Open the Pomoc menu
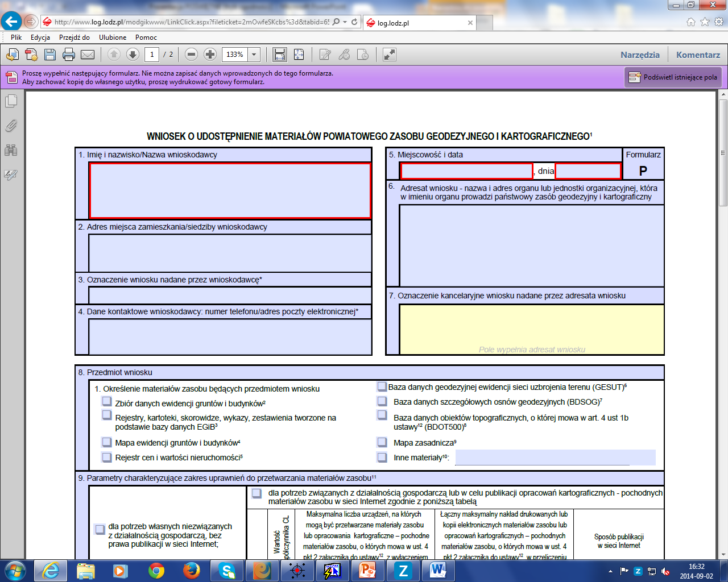Screen dimensions: 728x582 (x=146, y=38)
